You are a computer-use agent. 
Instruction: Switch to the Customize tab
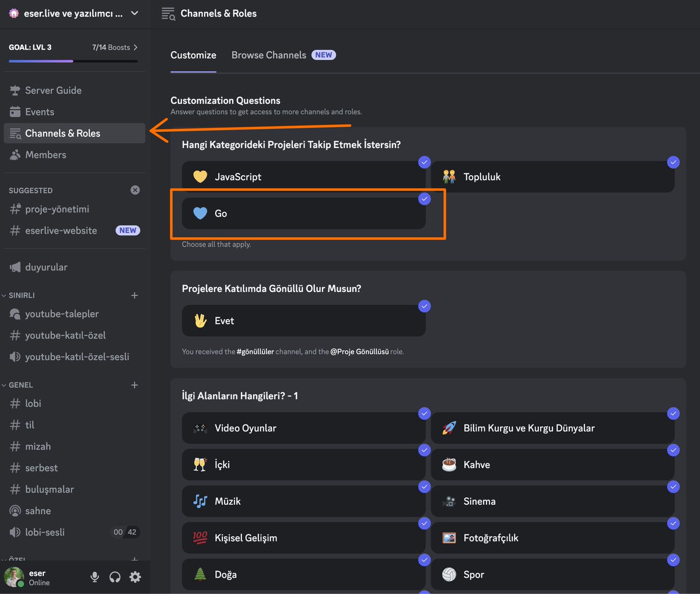tap(193, 55)
